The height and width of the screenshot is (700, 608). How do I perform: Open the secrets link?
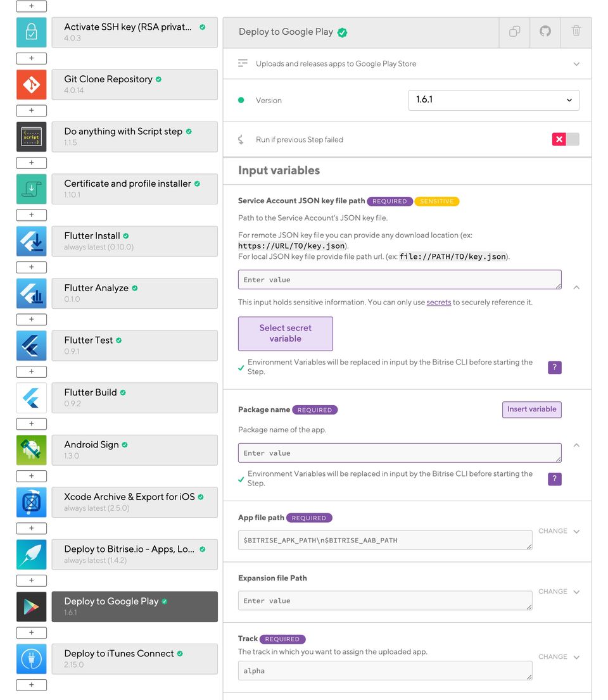(x=439, y=303)
